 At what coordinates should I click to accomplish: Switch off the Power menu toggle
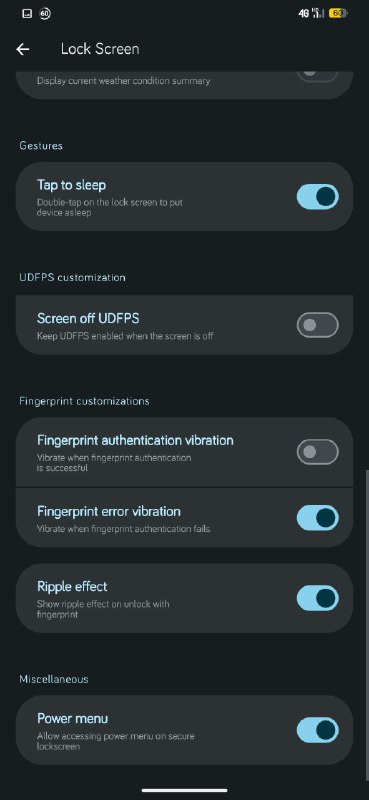click(x=317, y=730)
